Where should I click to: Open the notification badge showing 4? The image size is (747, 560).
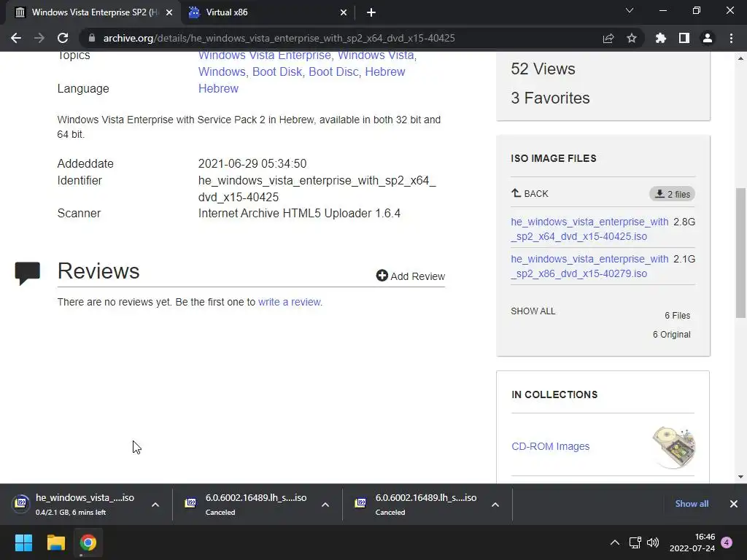pyautogui.click(x=727, y=542)
